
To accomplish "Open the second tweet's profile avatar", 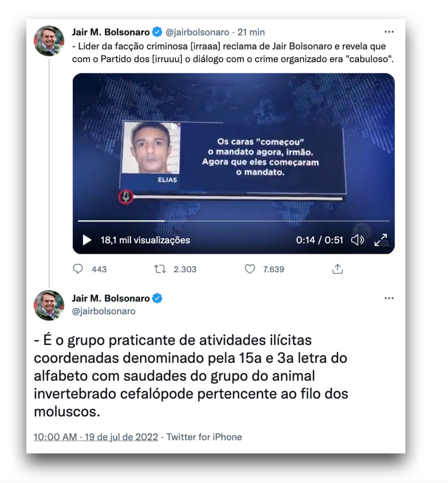I will point(49,305).
